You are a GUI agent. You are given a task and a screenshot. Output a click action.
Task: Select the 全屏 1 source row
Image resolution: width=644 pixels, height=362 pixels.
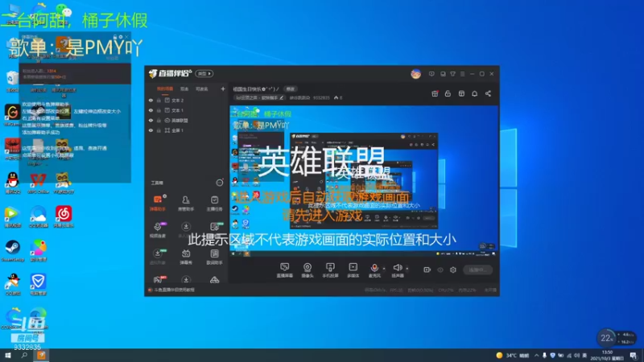point(187,130)
